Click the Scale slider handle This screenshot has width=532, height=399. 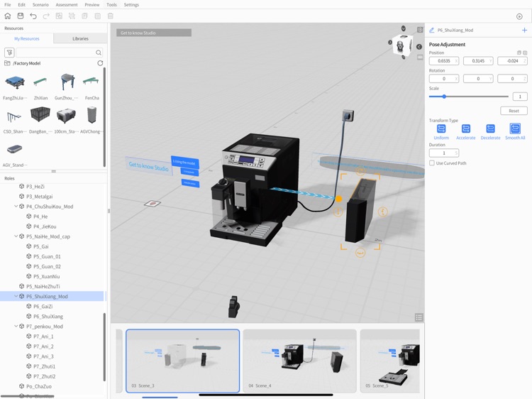445,97
